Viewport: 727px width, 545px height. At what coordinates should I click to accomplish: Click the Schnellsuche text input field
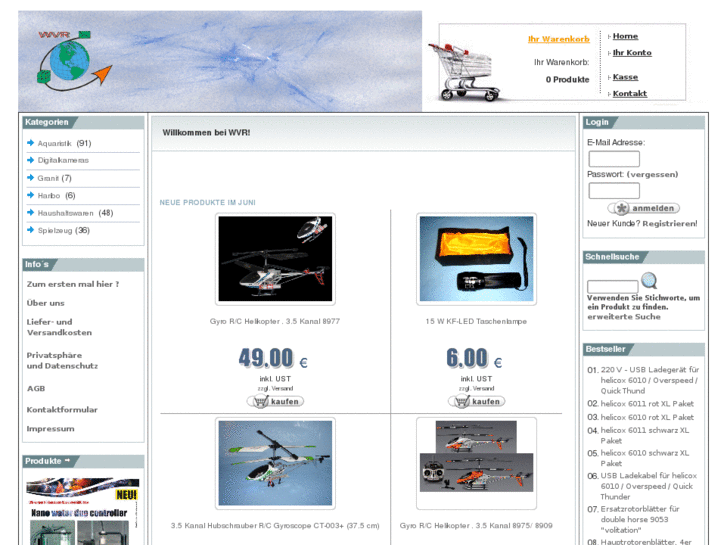[612, 286]
